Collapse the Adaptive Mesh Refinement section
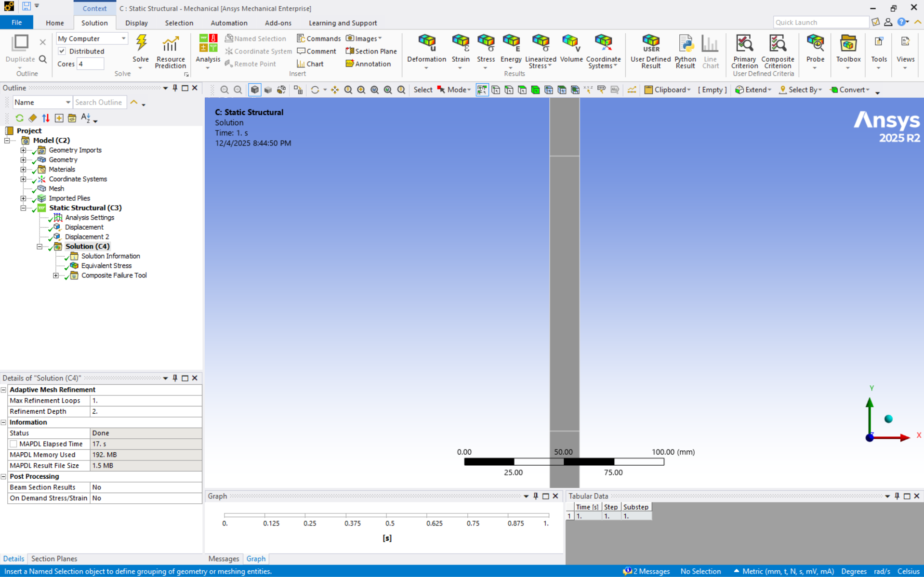The height and width of the screenshot is (577, 924). point(4,390)
